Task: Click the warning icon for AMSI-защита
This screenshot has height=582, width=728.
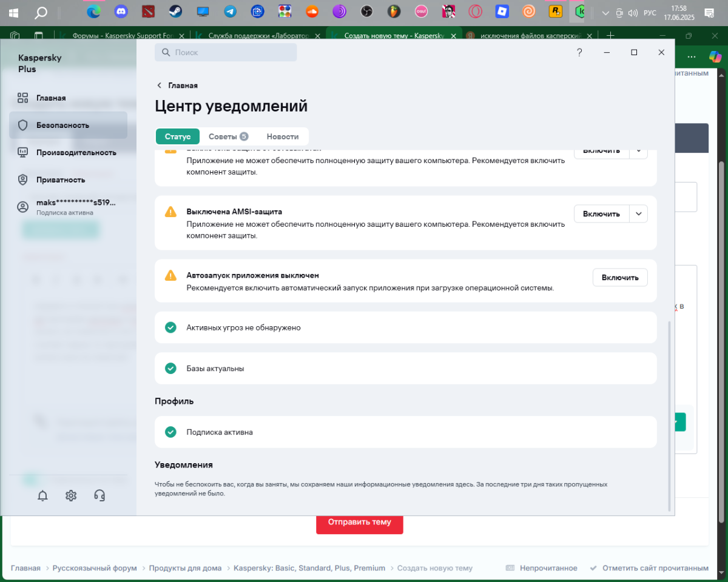Action: click(x=170, y=212)
